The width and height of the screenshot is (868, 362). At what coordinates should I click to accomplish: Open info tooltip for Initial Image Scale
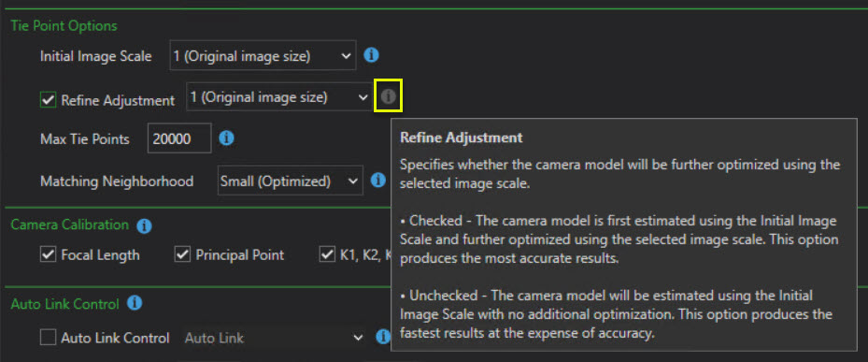click(x=372, y=55)
